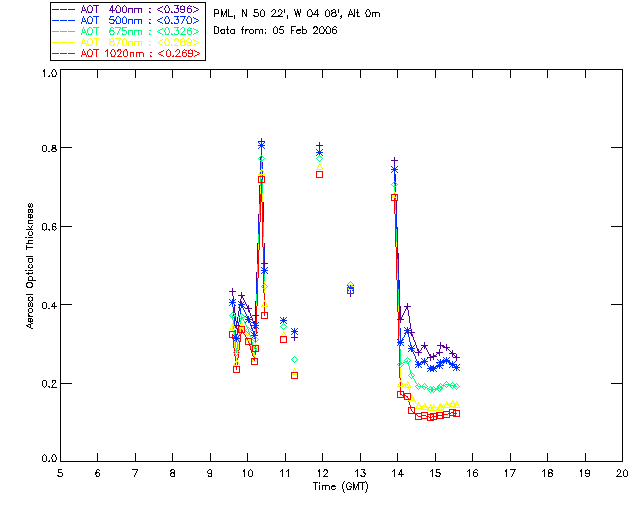640x512 pixels.
Task: Click the x-axis label 6
Action: click(x=98, y=473)
